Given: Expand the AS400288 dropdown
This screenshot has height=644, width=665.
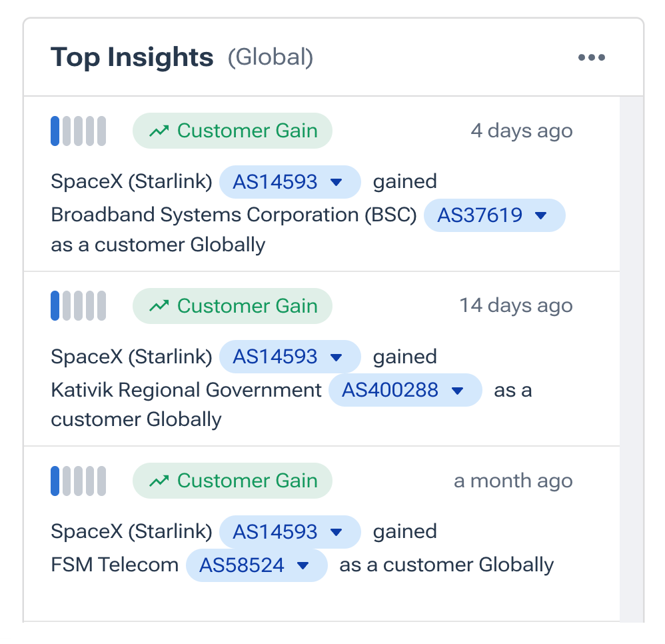Looking at the screenshot, I should 457,391.
